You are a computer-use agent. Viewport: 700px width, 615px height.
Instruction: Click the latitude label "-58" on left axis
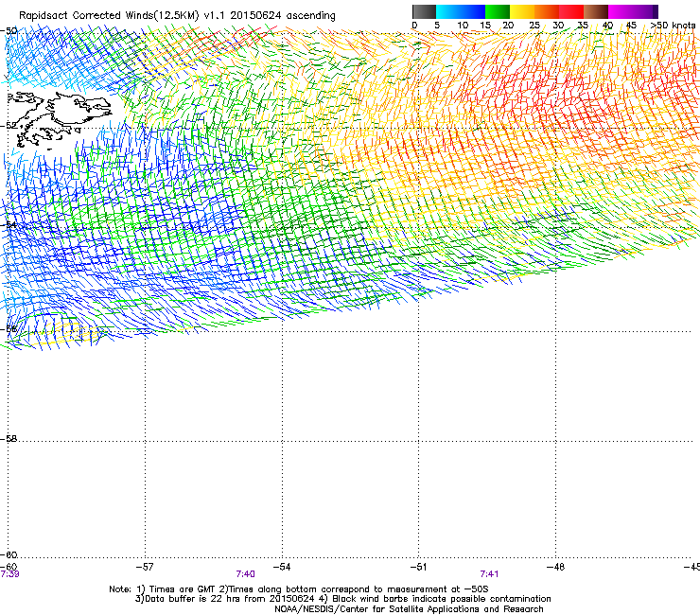(9, 439)
